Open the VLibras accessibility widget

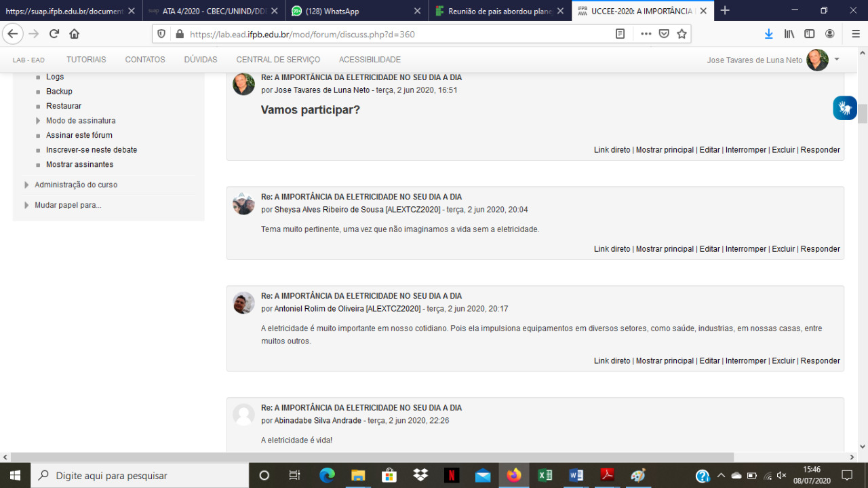coord(844,108)
